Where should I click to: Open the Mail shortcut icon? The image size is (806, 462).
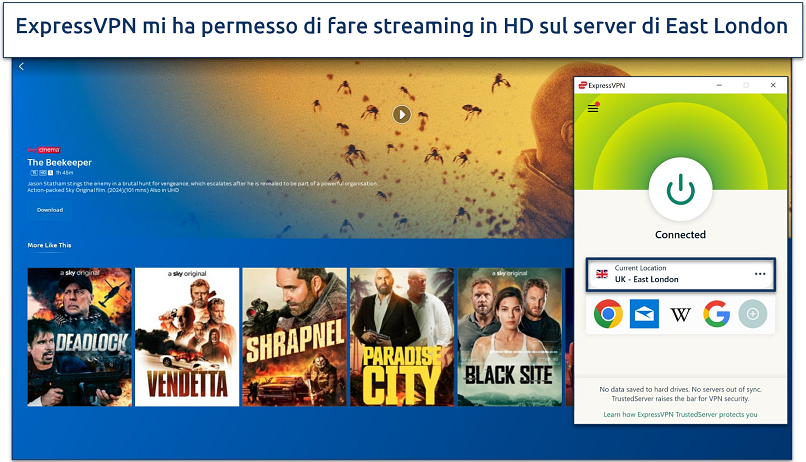[x=644, y=314]
